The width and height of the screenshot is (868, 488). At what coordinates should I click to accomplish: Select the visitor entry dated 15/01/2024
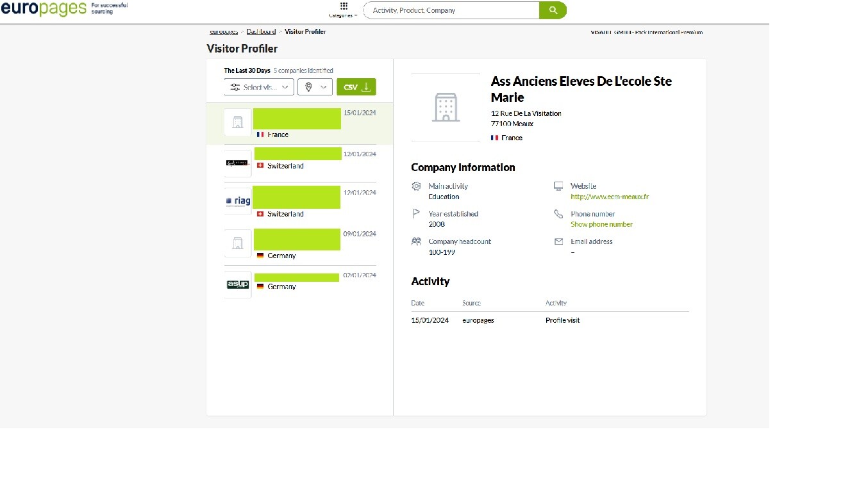point(300,124)
